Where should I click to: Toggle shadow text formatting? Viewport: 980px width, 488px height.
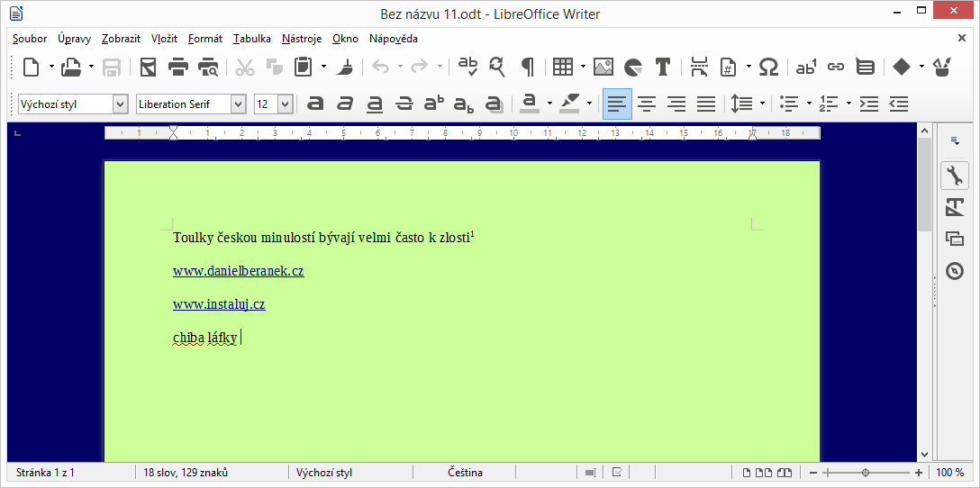pyautogui.click(x=494, y=104)
